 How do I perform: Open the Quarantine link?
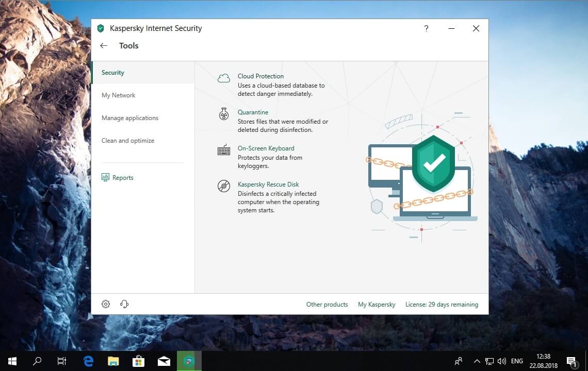pyautogui.click(x=253, y=112)
